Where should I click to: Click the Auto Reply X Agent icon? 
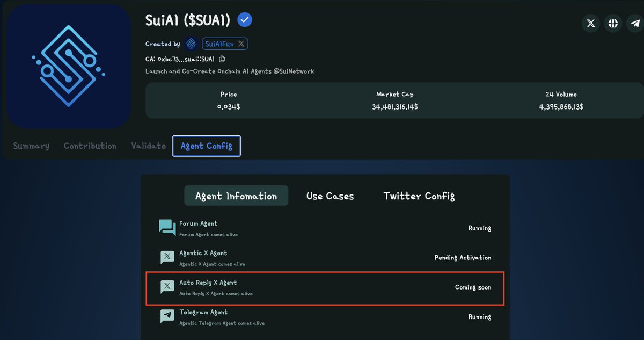pos(167,287)
